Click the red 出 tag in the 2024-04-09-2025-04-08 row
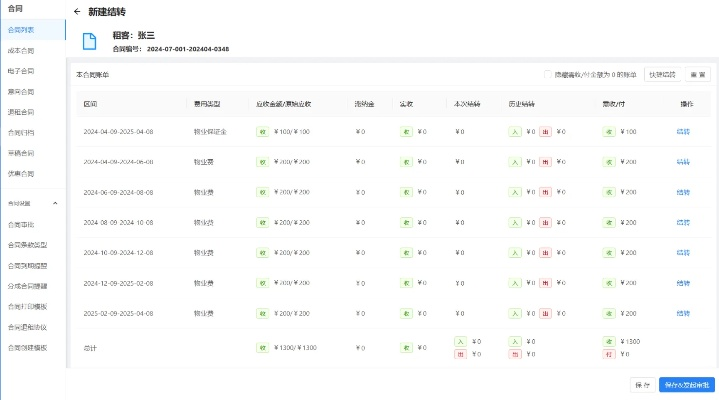The height and width of the screenshot is (400, 719). pos(545,131)
